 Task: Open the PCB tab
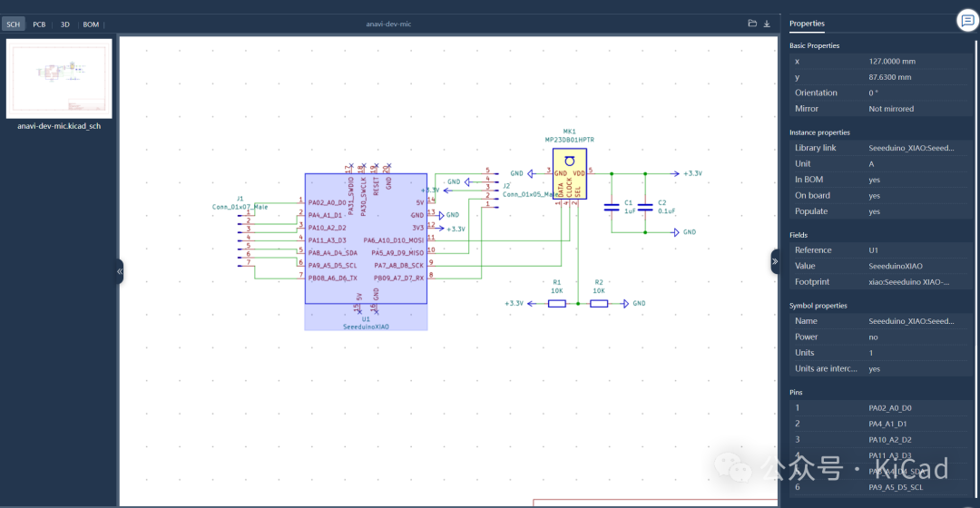tap(39, 24)
